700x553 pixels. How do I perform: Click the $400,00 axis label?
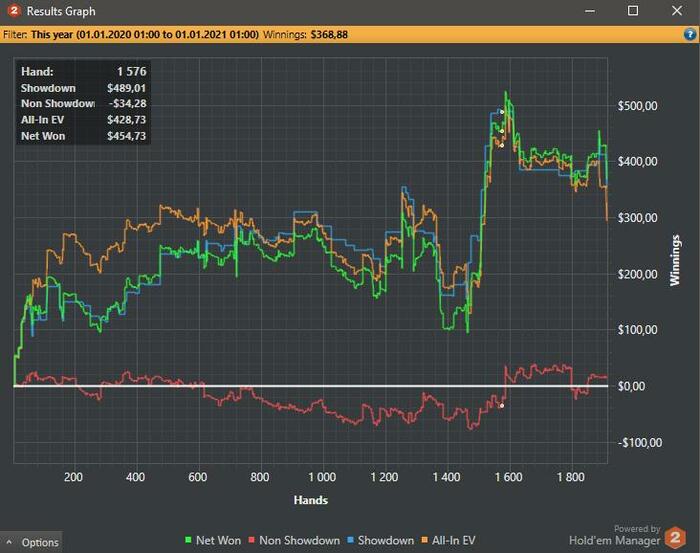click(638, 162)
